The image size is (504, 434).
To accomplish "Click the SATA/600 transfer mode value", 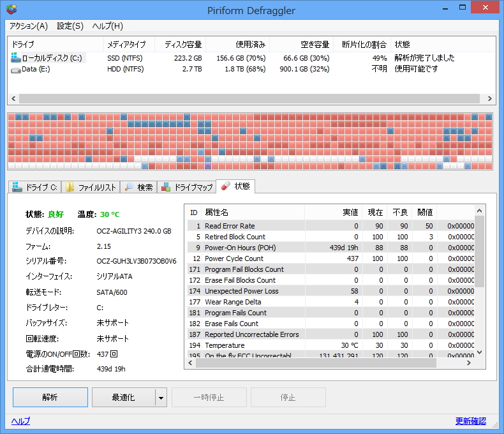I will (112, 292).
